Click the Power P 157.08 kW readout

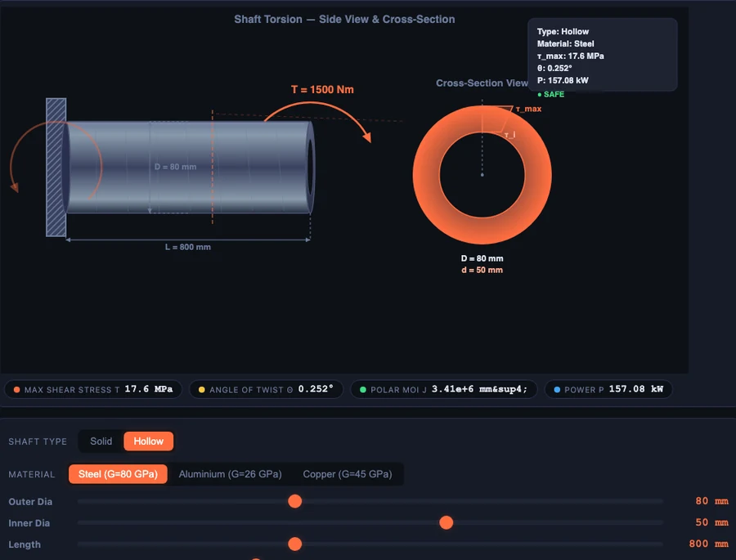(x=608, y=389)
